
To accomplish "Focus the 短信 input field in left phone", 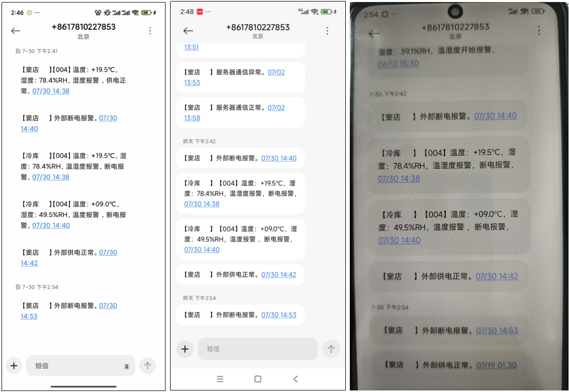I will [76, 366].
